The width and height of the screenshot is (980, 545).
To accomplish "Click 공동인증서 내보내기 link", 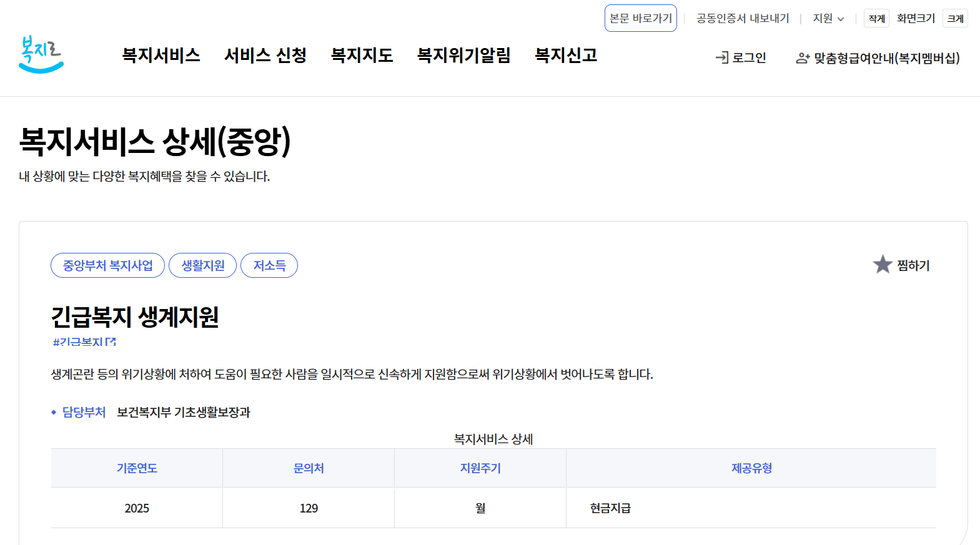I will coord(743,19).
